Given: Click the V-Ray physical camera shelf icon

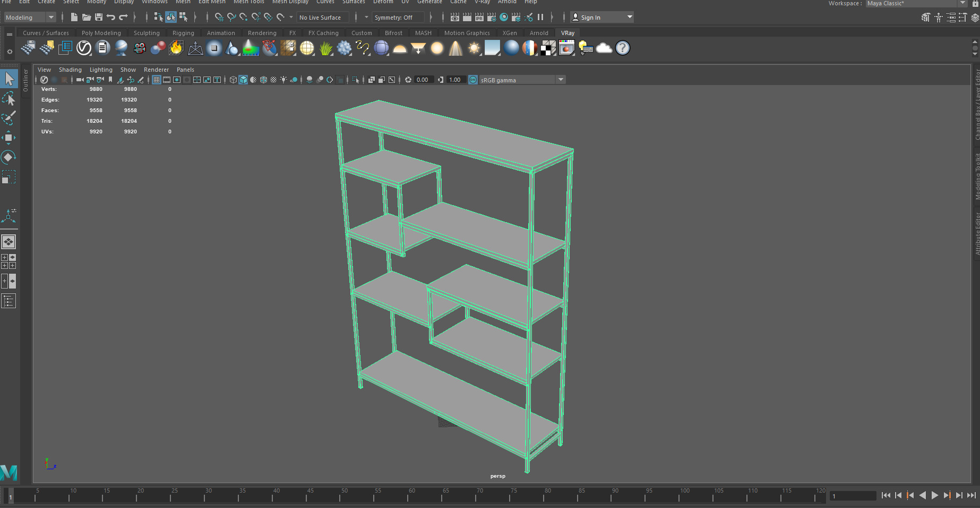Looking at the screenshot, I should point(140,48).
